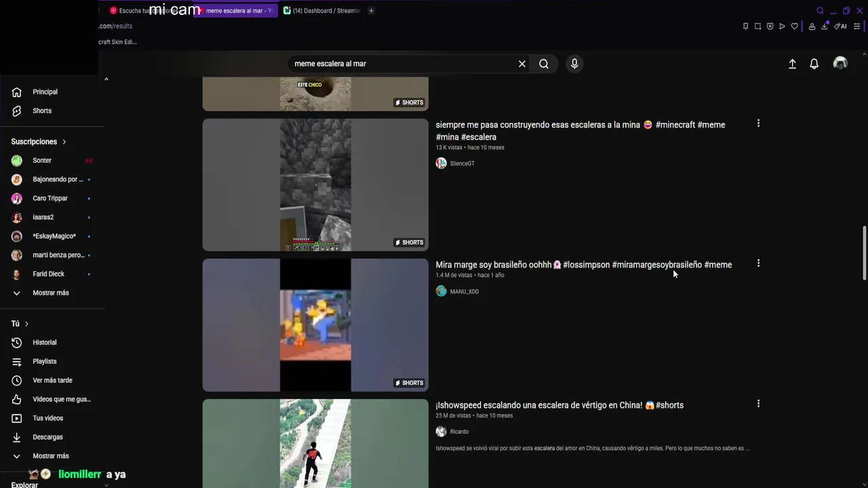
Task: Expand the Suscripciones section chevron
Action: pos(64,142)
